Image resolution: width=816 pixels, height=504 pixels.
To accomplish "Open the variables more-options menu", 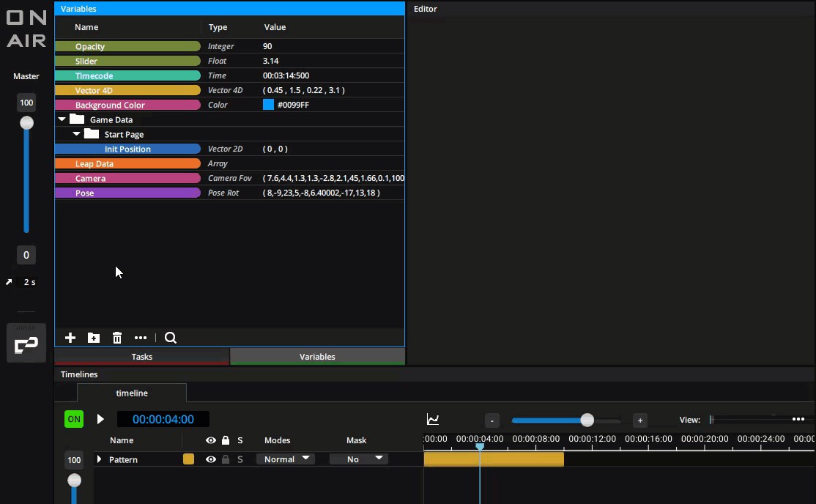I will [x=141, y=338].
